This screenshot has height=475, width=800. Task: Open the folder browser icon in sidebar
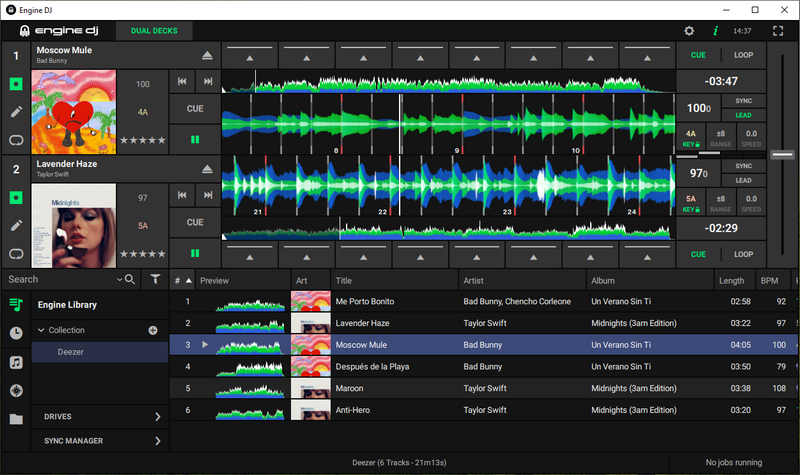pos(16,419)
